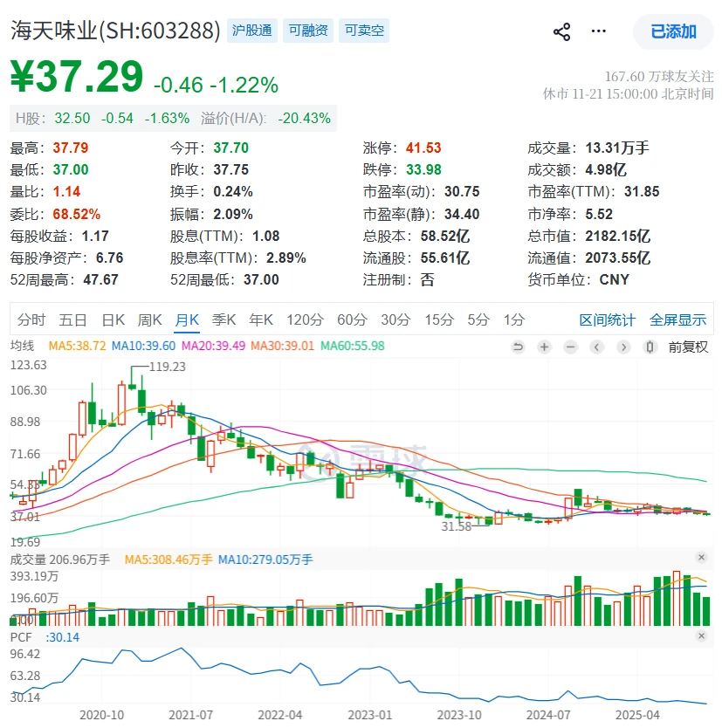Viewport: 722px width, 728px height.
Task: Click the 52周最高 value 47.67
Action: [100, 280]
